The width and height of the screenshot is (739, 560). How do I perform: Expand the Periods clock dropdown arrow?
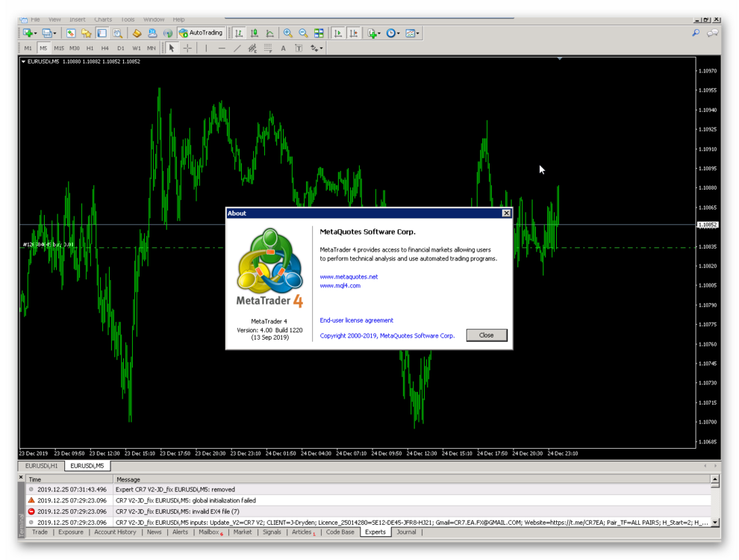click(399, 34)
